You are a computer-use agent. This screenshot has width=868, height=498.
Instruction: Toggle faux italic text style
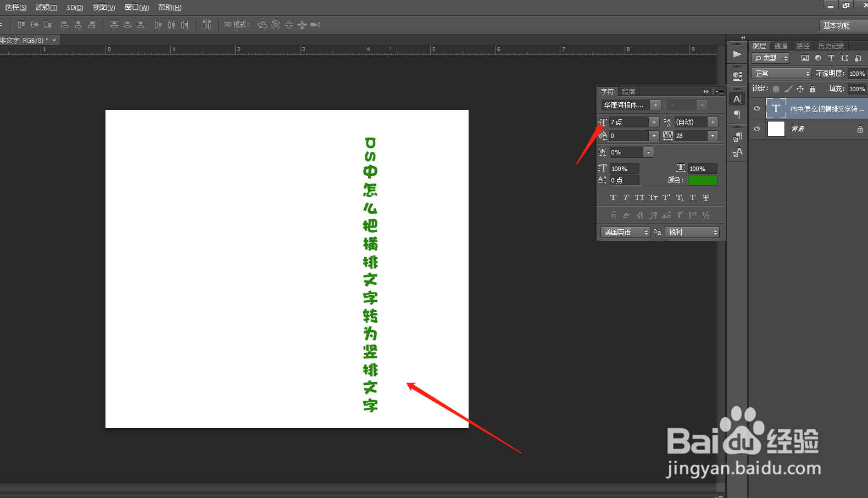626,197
